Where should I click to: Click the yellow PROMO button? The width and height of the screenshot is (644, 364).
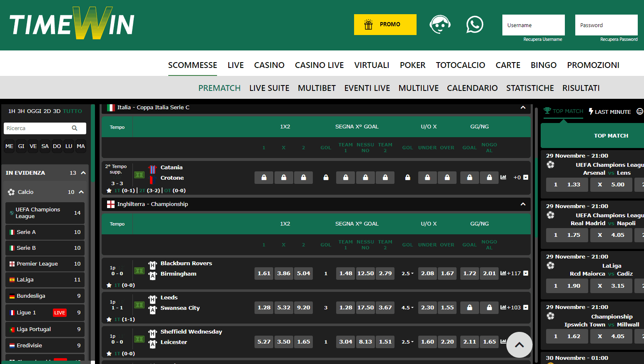[385, 25]
